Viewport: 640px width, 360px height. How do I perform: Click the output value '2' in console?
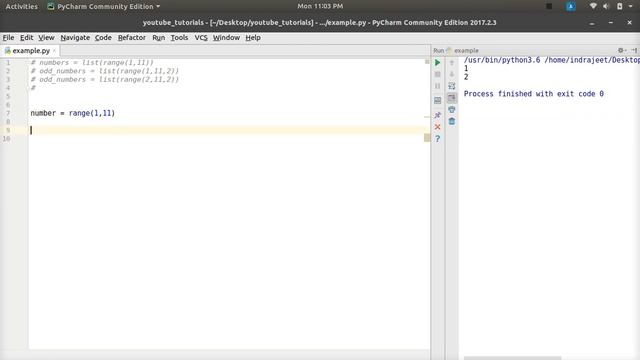466,77
